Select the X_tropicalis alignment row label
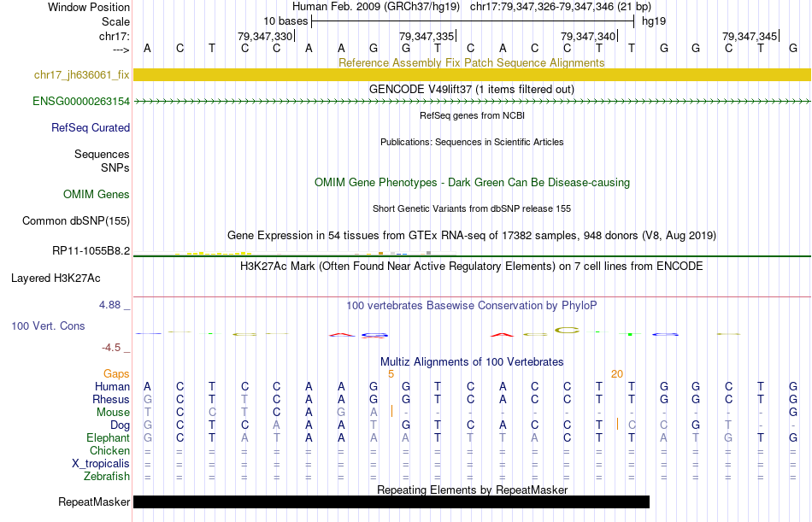 101,464
